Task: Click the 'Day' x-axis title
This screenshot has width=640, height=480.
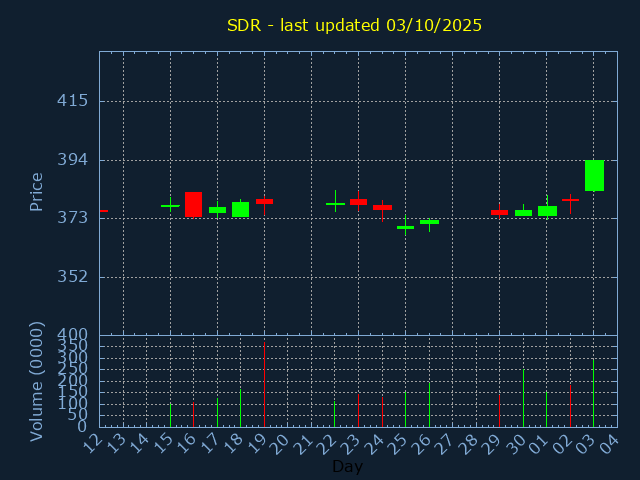Action: coord(347,466)
